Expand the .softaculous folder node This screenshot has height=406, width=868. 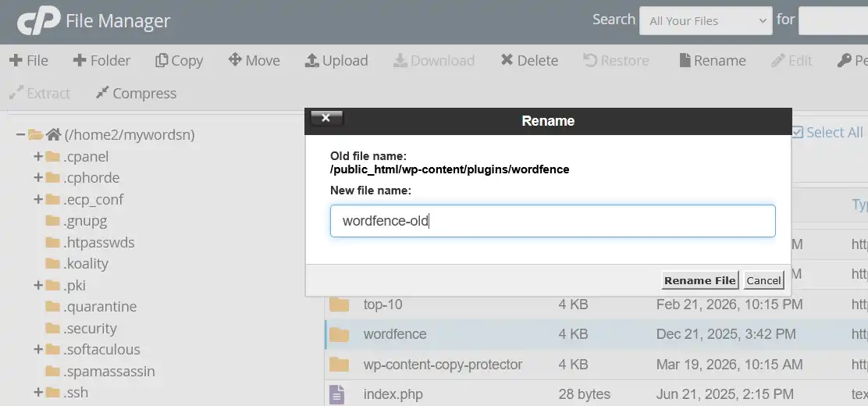(x=38, y=350)
